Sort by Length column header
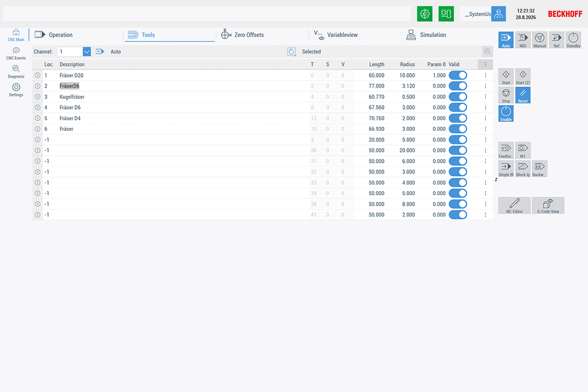The width and height of the screenshot is (588, 392). (x=377, y=64)
